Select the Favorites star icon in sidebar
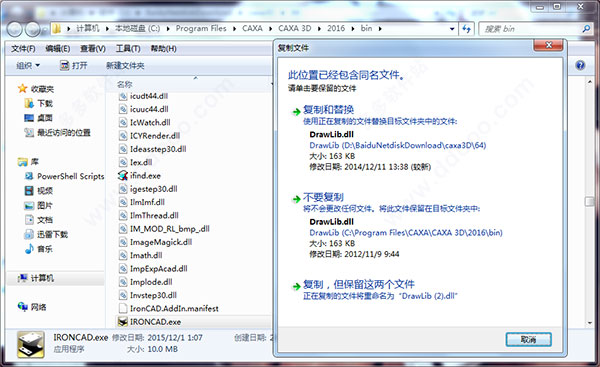Viewport: 600px width, 367px height. [23, 89]
